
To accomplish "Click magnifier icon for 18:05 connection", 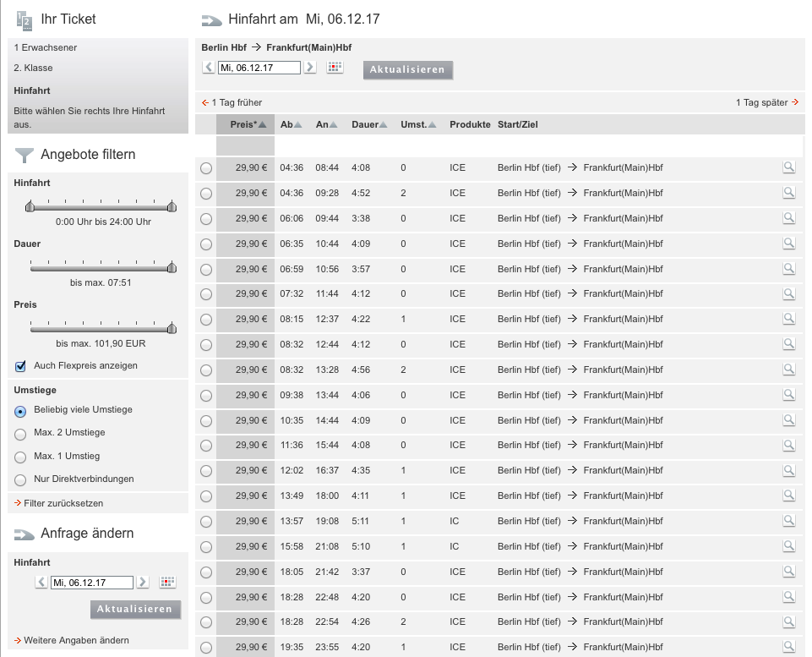I will coord(788,572).
